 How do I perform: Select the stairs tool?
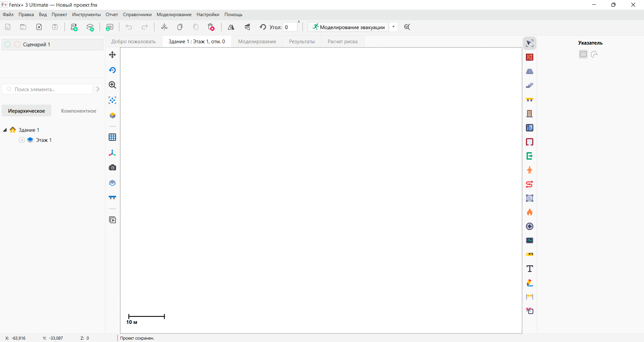point(530,85)
